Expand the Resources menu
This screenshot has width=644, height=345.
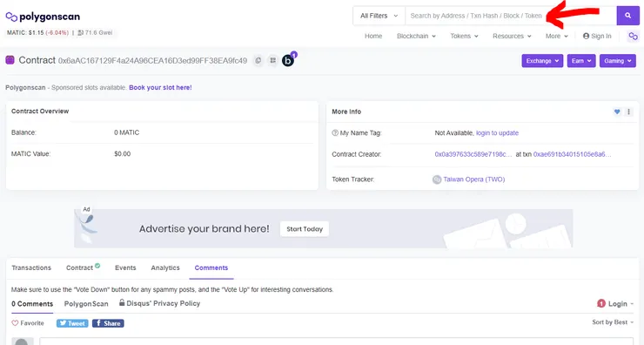pyautogui.click(x=512, y=37)
